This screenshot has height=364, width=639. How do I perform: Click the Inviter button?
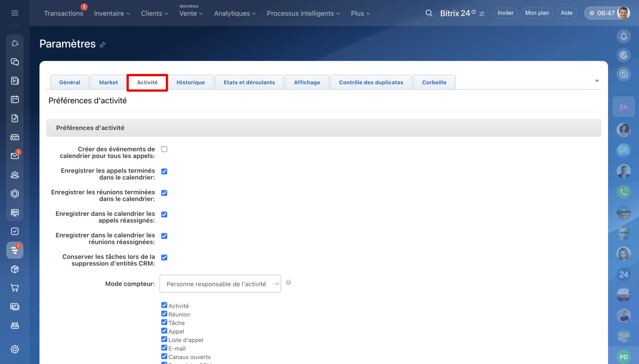click(505, 13)
